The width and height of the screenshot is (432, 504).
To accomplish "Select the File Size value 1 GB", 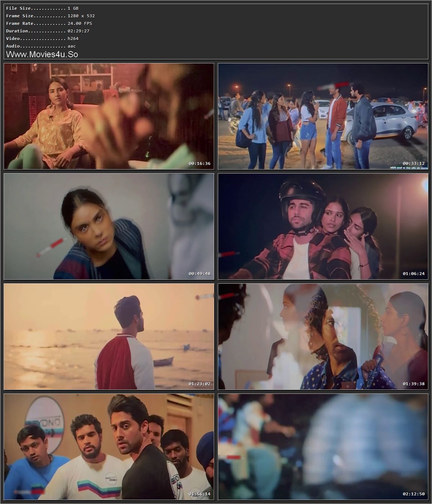I will [x=73, y=8].
